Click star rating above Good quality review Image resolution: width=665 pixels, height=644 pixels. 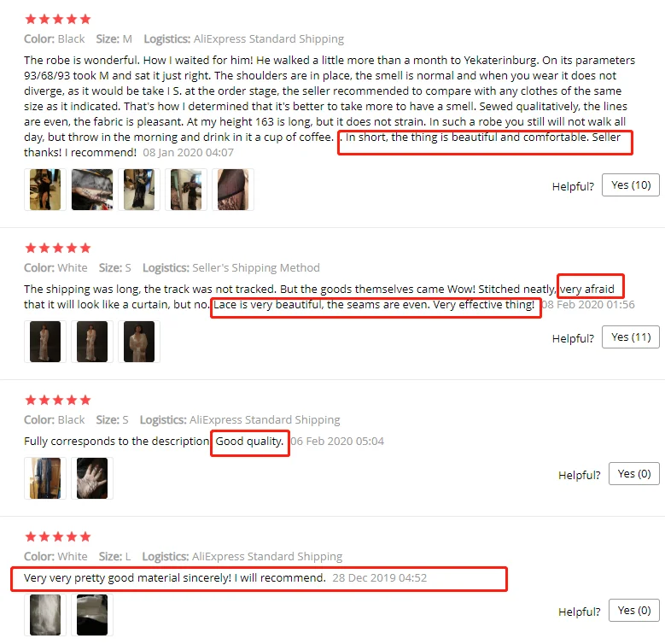tap(58, 400)
